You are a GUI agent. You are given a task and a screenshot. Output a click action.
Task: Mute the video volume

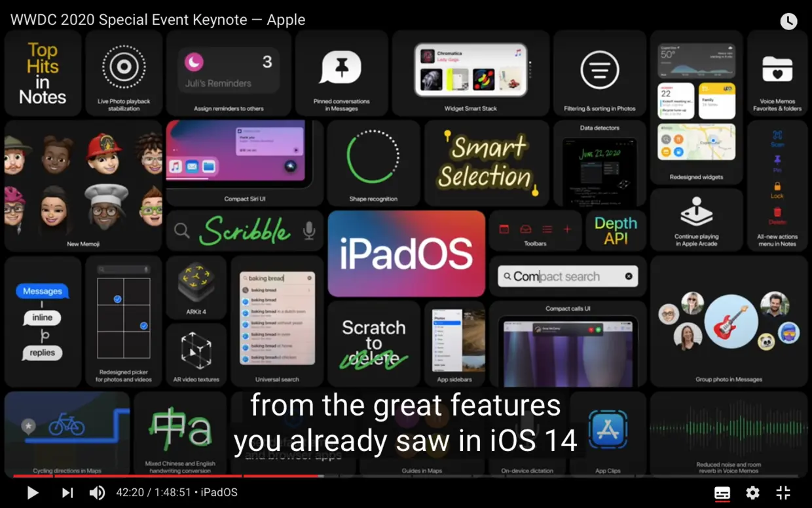(97, 492)
